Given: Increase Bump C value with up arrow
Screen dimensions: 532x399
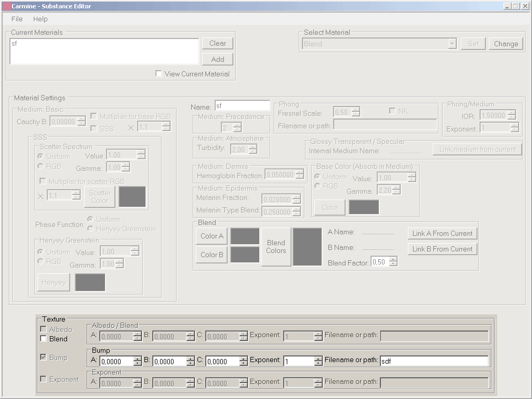Looking at the screenshot, I should click(243, 358).
